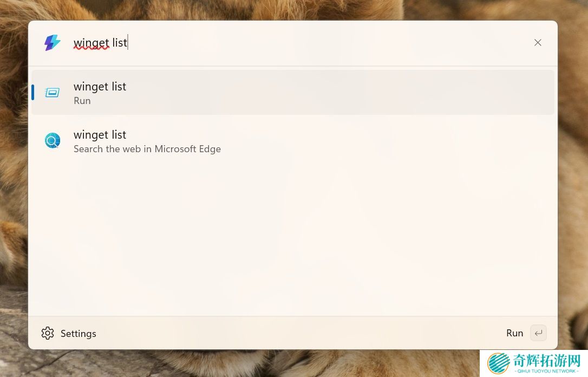
Task: Choose the "winget list" web search result
Action: point(292,141)
